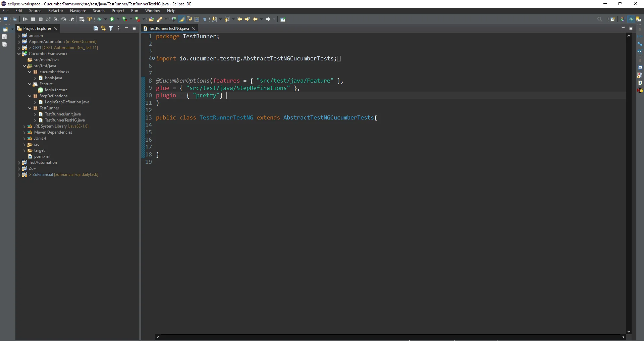The image size is (644, 341).
Task: Toggle Mark Occurrences highlighting
Action: [x=182, y=19]
